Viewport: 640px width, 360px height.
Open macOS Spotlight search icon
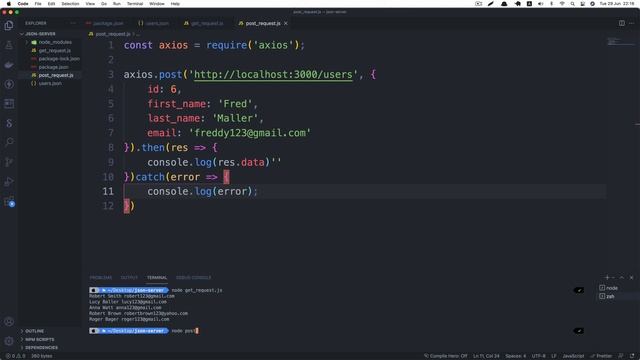(x=572, y=4)
